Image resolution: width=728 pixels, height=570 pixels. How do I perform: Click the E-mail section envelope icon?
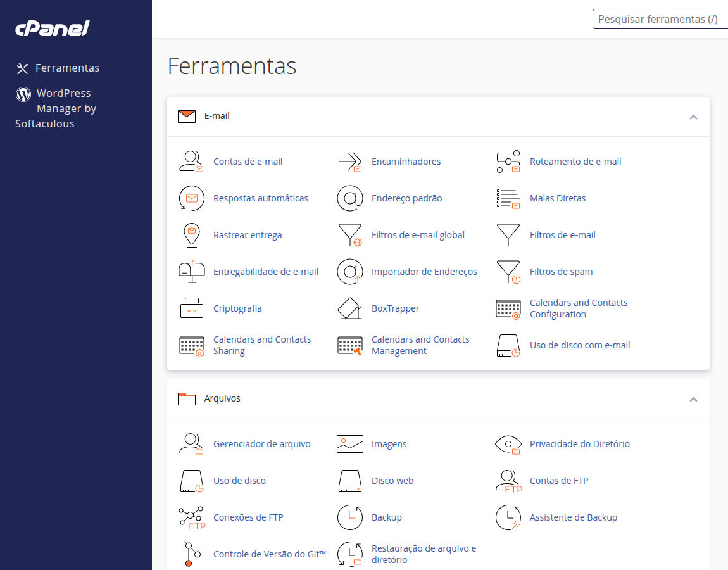[187, 116]
